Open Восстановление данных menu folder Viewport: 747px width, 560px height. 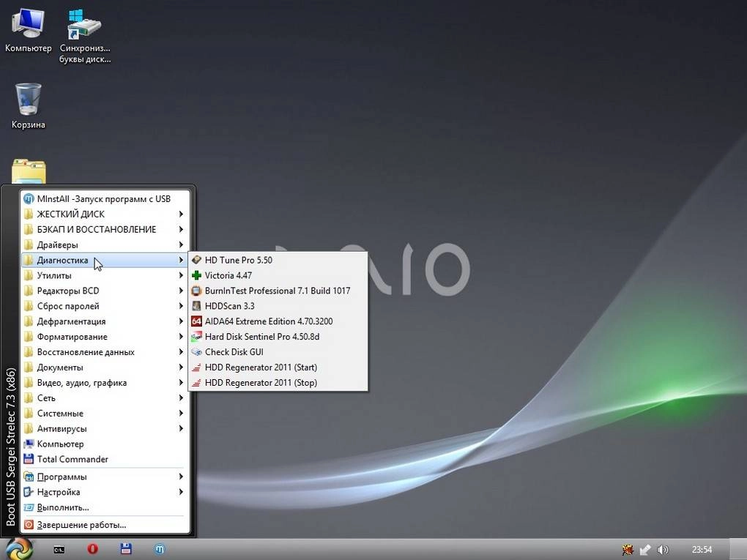coord(104,352)
